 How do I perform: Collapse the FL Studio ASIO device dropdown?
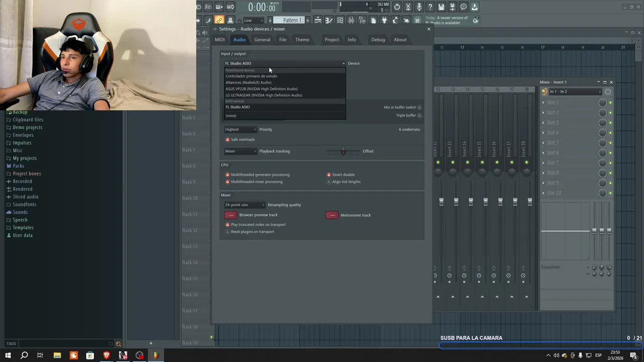(x=285, y=63)
